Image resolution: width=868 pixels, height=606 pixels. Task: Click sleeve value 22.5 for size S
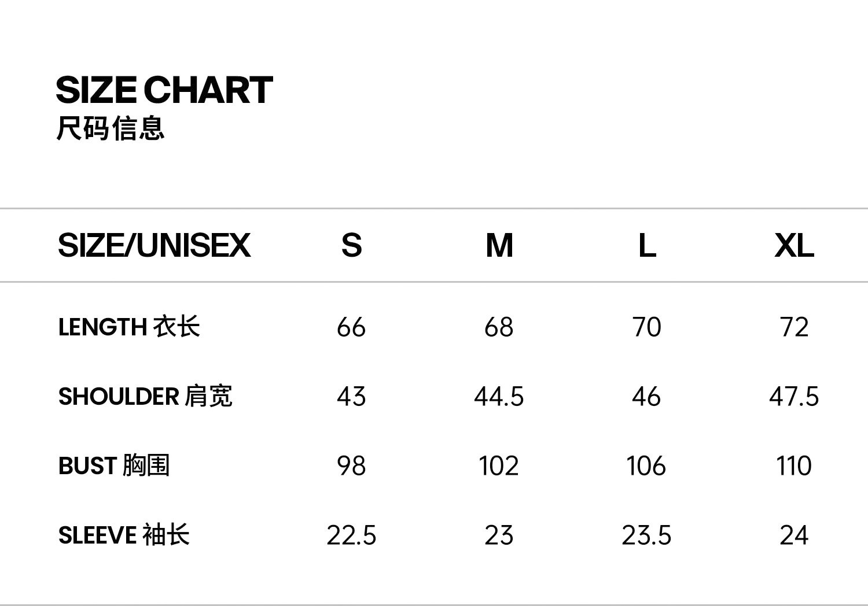351,535
